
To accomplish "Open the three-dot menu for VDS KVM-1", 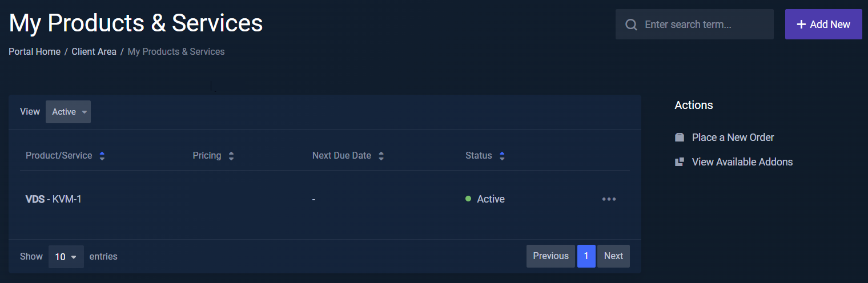I will [609, 199].
